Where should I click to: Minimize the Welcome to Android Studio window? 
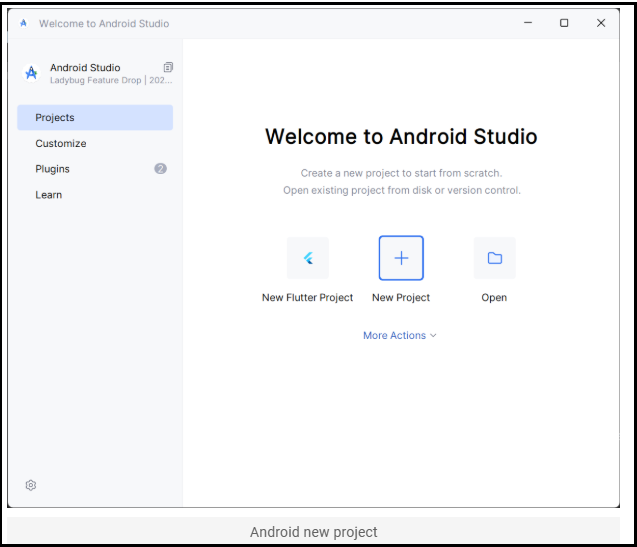pyautogui.click(x=527, y=23)
